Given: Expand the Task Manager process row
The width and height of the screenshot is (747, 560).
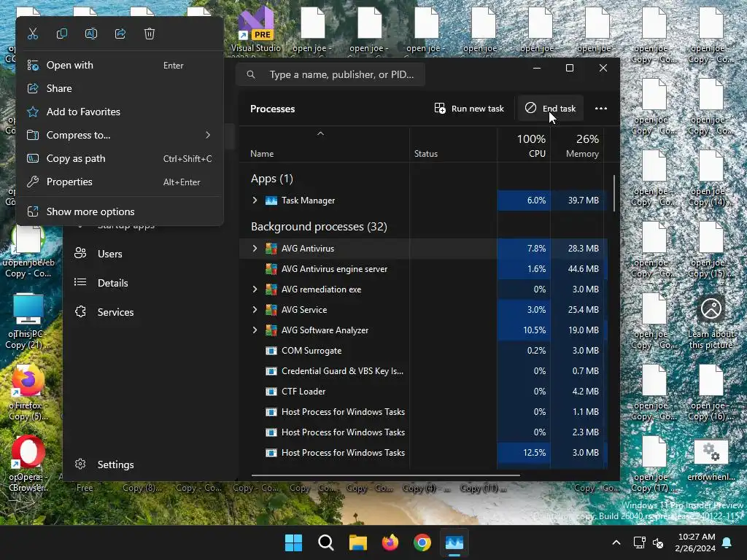Looking at the screenshot, I should pos(255,201).
